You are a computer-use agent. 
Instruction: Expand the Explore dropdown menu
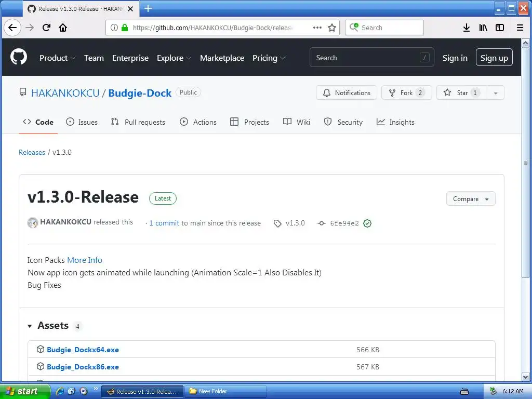tap(174, 58)
